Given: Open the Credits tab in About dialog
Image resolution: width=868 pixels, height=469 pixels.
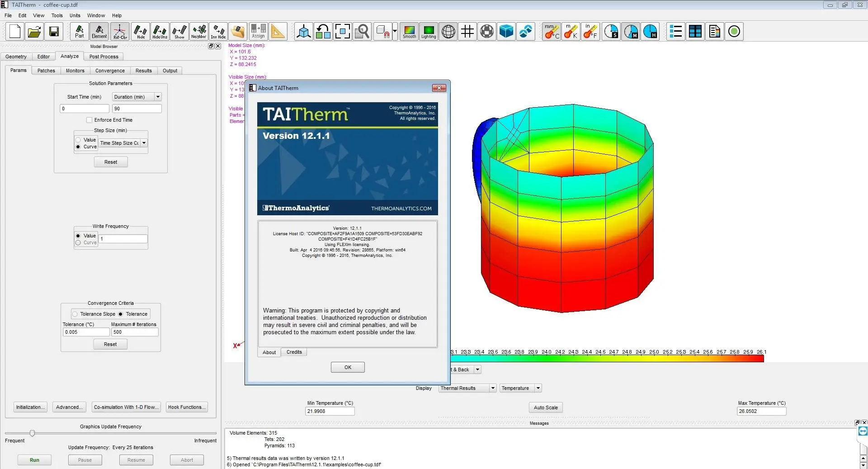Looking at the screenshot, I should pos(294,352).
